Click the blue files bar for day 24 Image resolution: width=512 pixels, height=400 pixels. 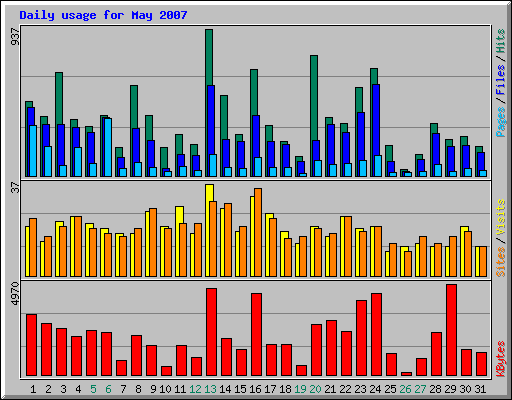click(376, 120)
